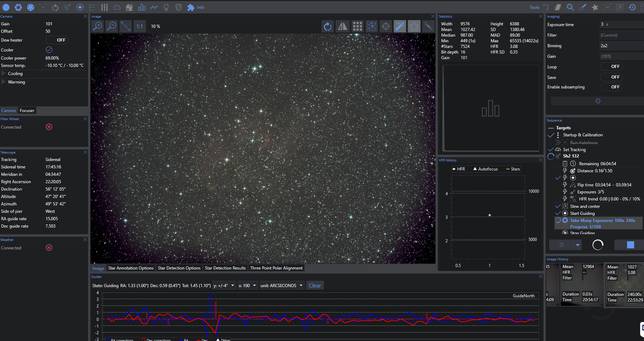644x341 pixels.
Task: Click the Clear button in Guider
Action: coord(315,286)
